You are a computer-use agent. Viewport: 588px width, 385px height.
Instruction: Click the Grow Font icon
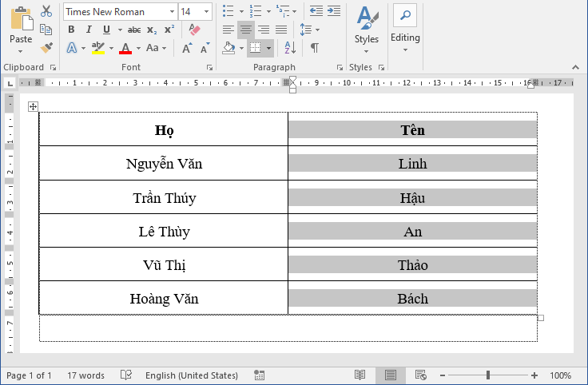187,48
